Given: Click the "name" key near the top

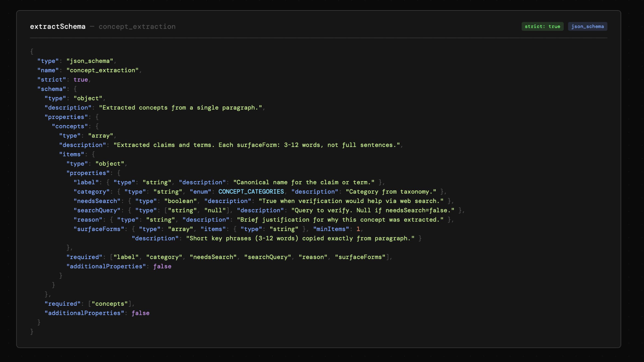Looking at the screenshot, I should [48, 70].
